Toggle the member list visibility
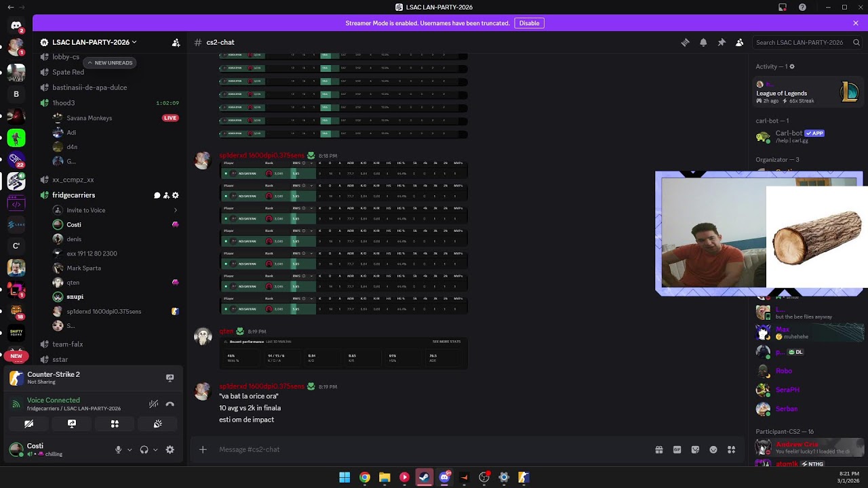This screenshot has width=868, height=488. click(740, 42)
